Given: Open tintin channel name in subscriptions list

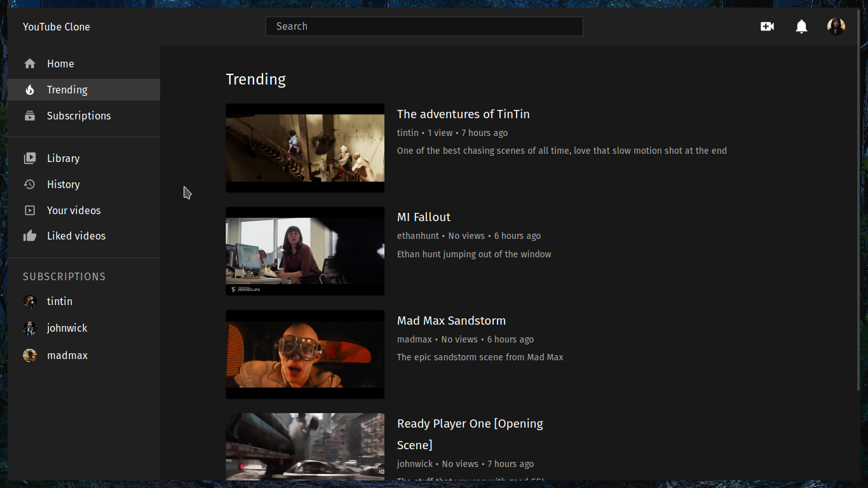Looking at the screenshot, I should (x=60, y=301).
